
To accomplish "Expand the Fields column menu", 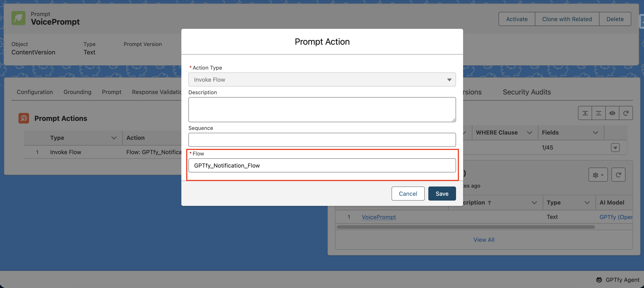I will [595, 133].
